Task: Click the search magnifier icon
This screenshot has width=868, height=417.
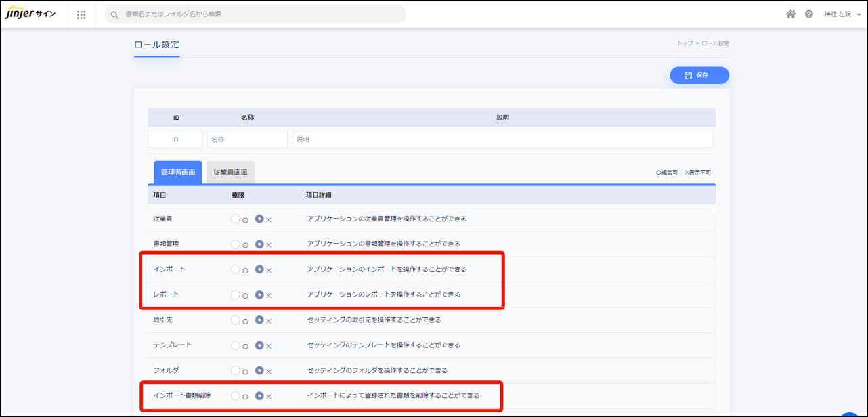Action: pyautogui.click(x=115, y=14)
